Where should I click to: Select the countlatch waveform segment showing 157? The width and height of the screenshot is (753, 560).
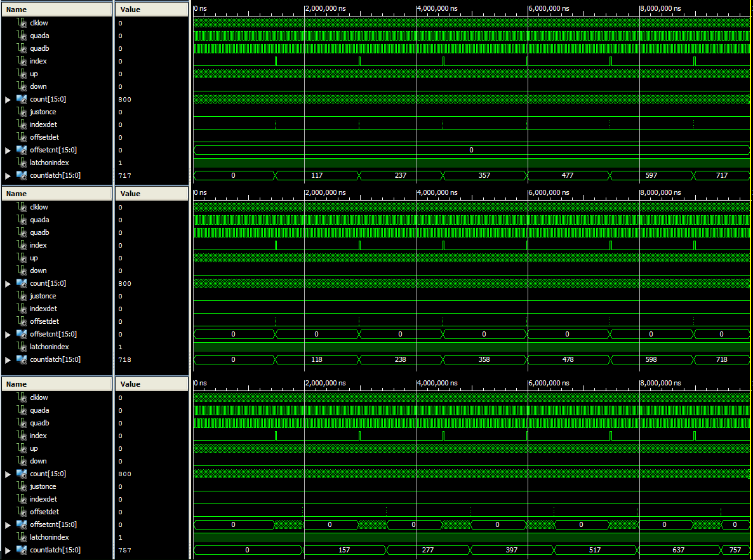point(344,550)
